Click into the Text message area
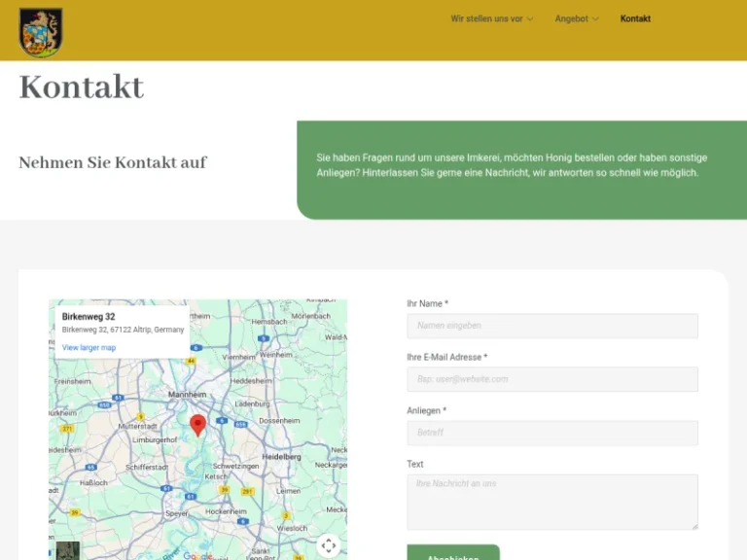This screenshot has width=747, height=560. click(552, 502)
